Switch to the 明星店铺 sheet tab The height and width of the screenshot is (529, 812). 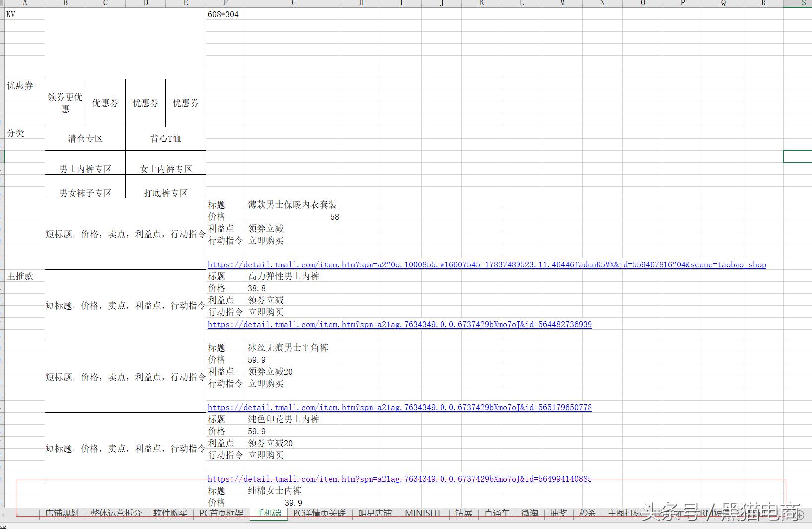[x=374, y=513]
